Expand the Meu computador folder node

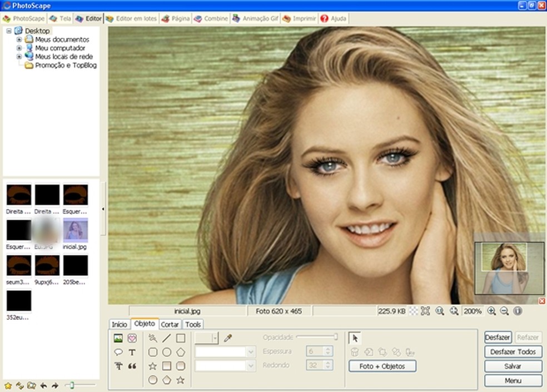pyautogui.click(x=19, y=48)
